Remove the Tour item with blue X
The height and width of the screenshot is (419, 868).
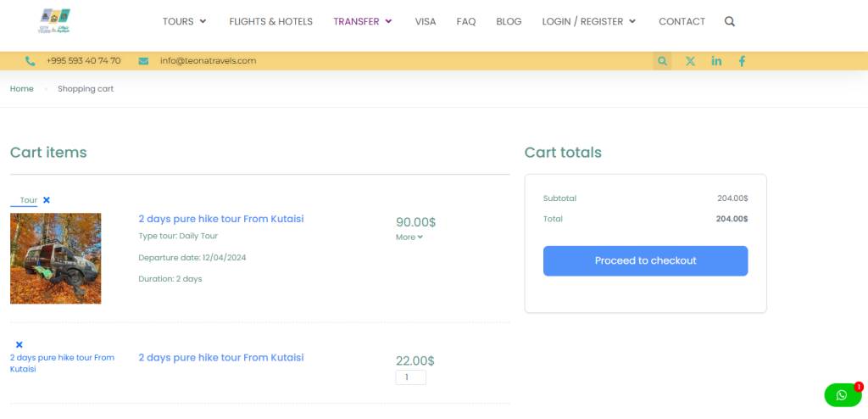click(x=47, y=200)
